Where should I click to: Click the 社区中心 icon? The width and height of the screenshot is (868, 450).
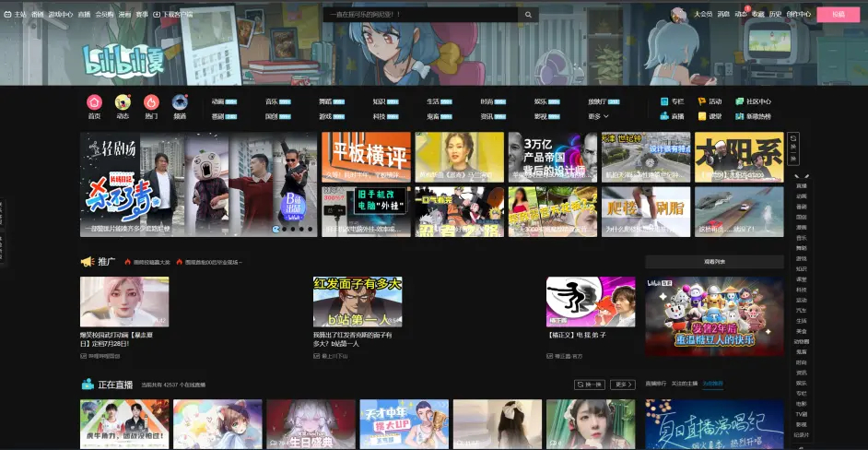point(739,101)
